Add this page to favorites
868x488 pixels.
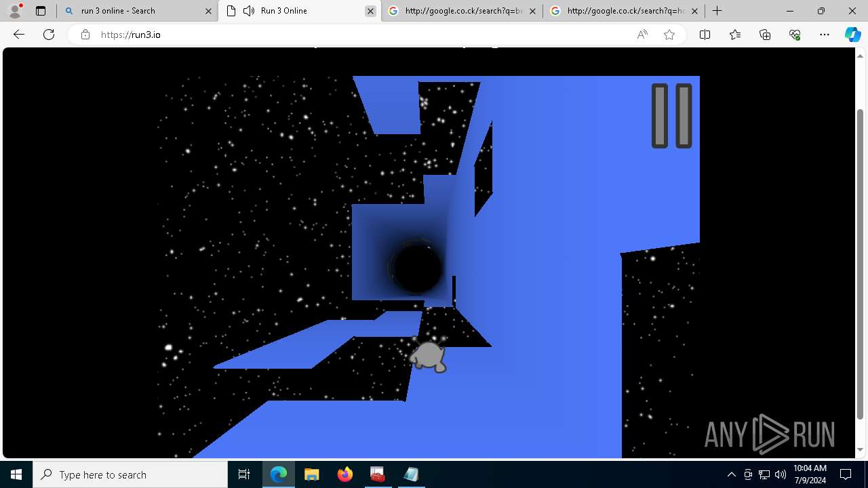pos(669,35)
